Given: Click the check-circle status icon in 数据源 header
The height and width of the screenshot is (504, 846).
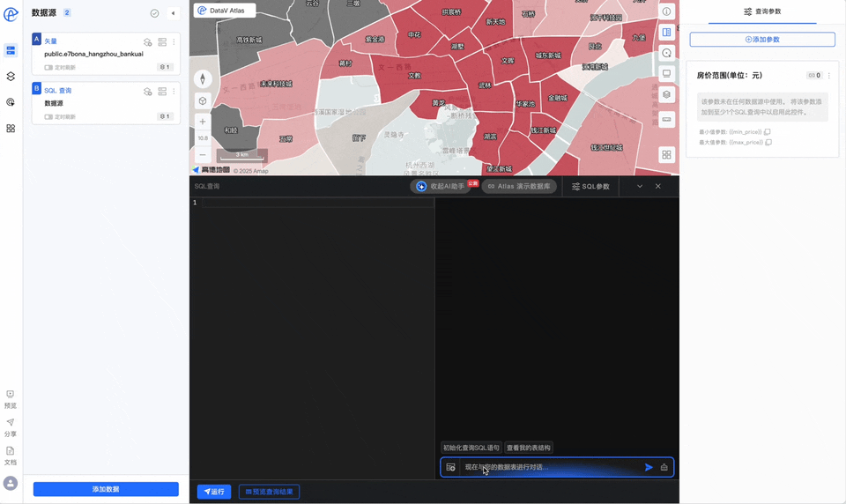Looking at the screenshot, I should point(154,13).
